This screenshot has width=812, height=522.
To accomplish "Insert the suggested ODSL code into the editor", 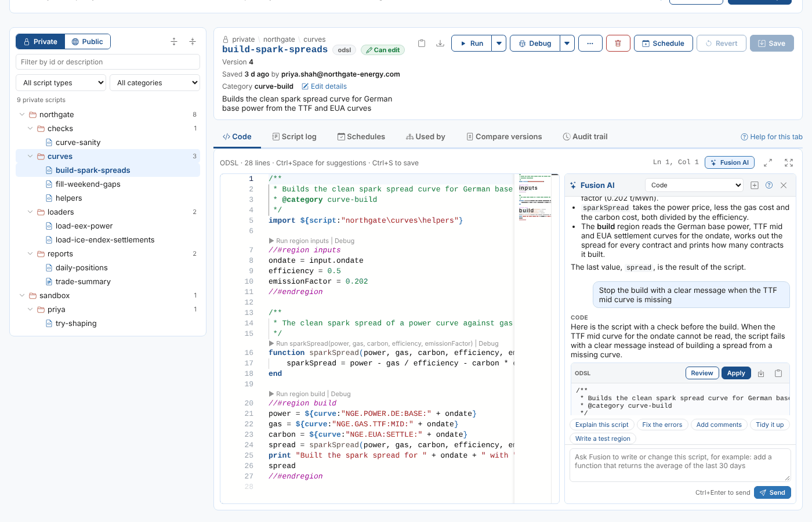I will pyautogui.click(x=761, y=374).
